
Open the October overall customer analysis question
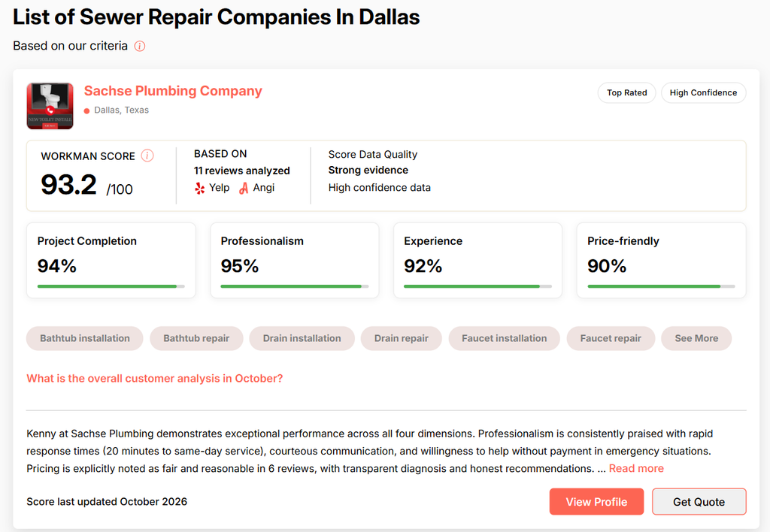pos(155,379)
